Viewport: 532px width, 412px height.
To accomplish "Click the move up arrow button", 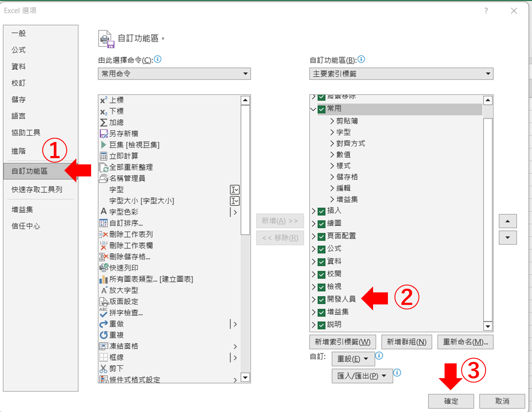I will [x=508, y=221].
